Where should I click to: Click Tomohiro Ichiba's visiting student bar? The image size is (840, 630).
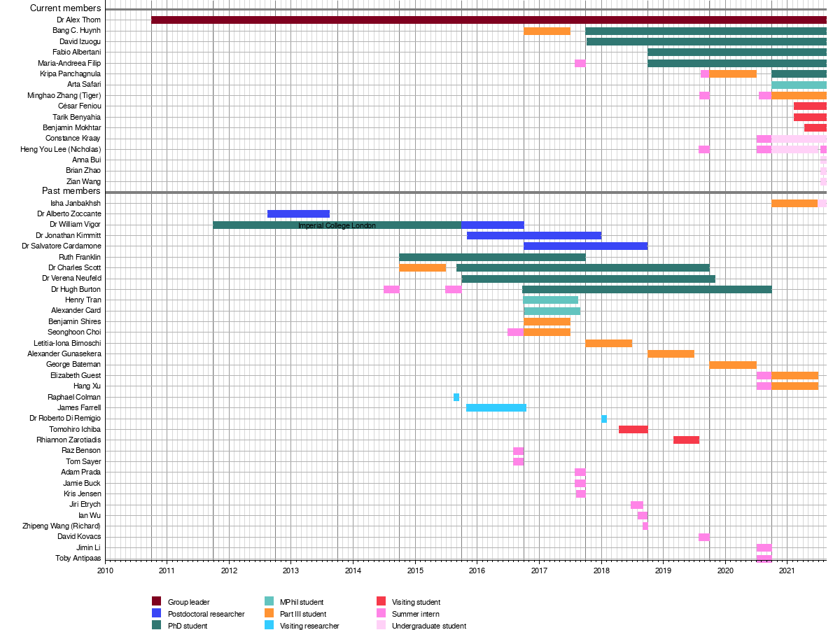(x=633, y=429)
